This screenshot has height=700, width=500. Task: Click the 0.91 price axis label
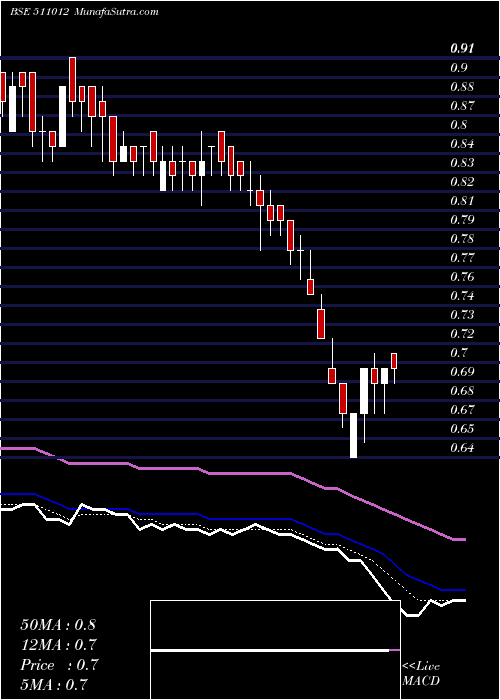click(x=462, y=48)
